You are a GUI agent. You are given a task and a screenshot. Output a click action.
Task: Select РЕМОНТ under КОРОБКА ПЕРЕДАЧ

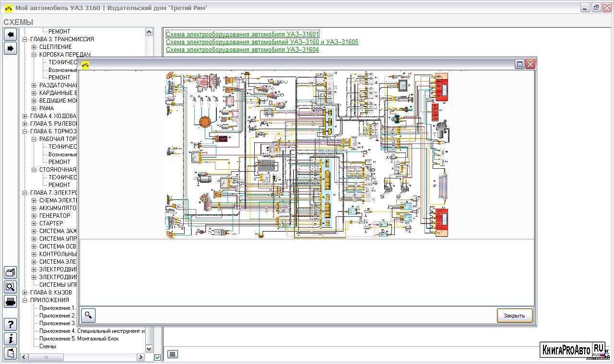(59, 78)
